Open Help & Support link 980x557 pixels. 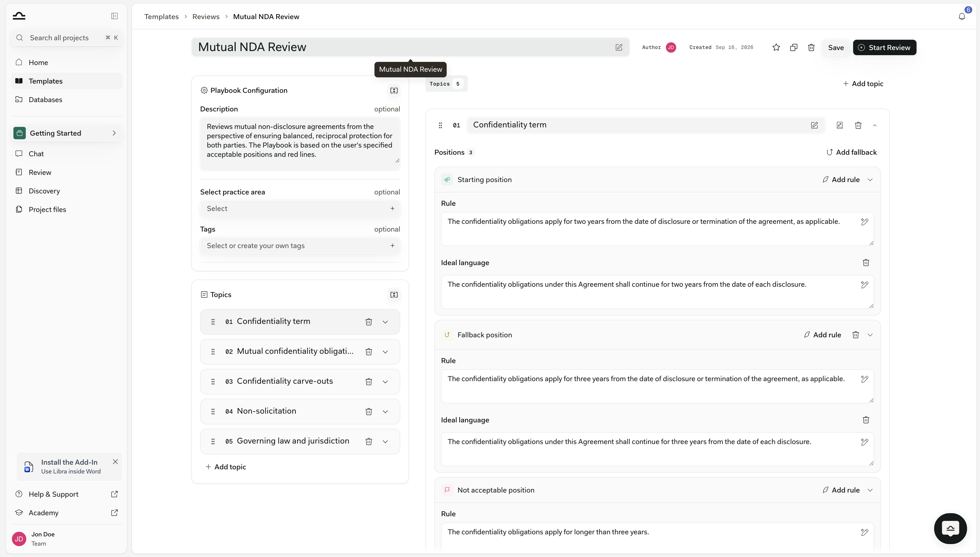[x=67, y=494]
